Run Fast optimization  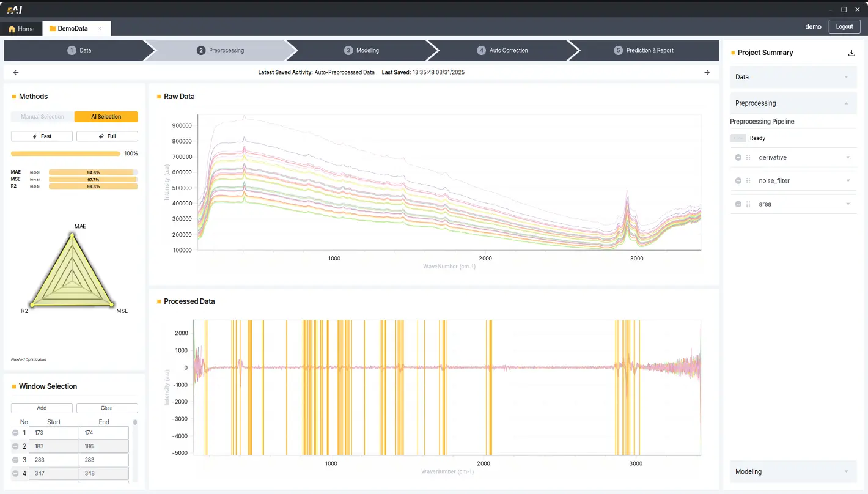[x=42, y=136]
